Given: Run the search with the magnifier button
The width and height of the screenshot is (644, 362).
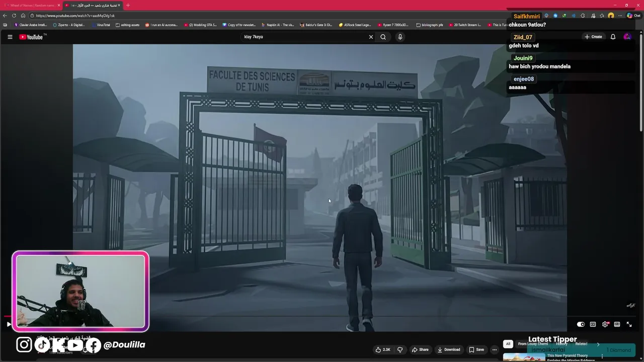Looking at the screenshot, I should (383, 37).
